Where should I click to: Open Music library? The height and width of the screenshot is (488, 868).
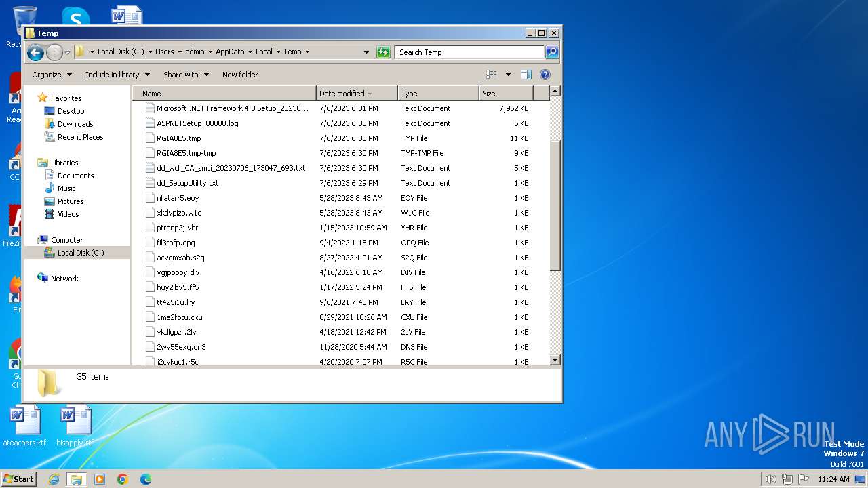[x=66, y=188]
